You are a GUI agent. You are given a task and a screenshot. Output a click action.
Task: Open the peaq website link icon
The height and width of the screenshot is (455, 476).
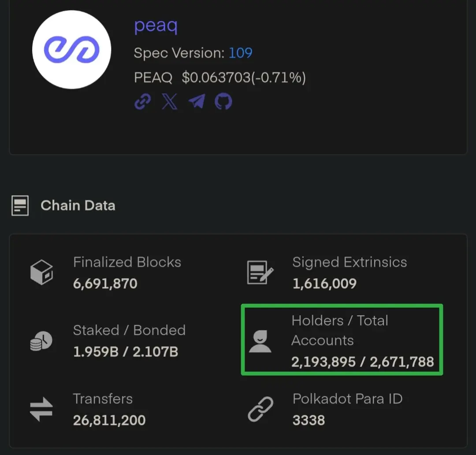[143, 101]
